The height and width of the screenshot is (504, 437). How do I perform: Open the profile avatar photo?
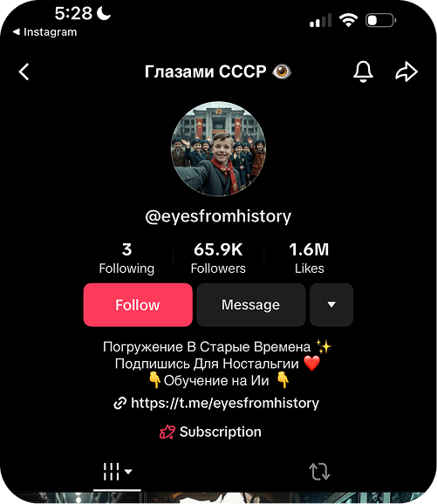(x=218, y=149)
